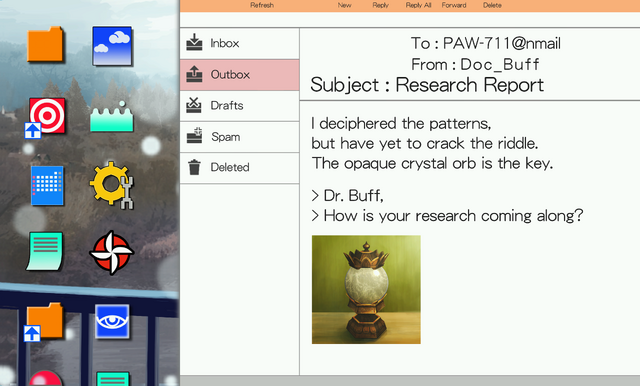Open the crystal orb image attachment
This screenshot has width=640, height=386.
(366, 289)
